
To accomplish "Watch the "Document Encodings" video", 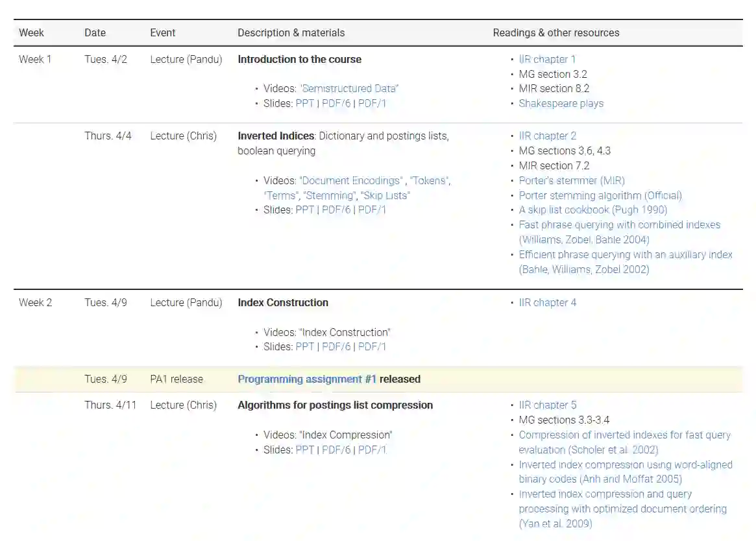I will [350, 180].
